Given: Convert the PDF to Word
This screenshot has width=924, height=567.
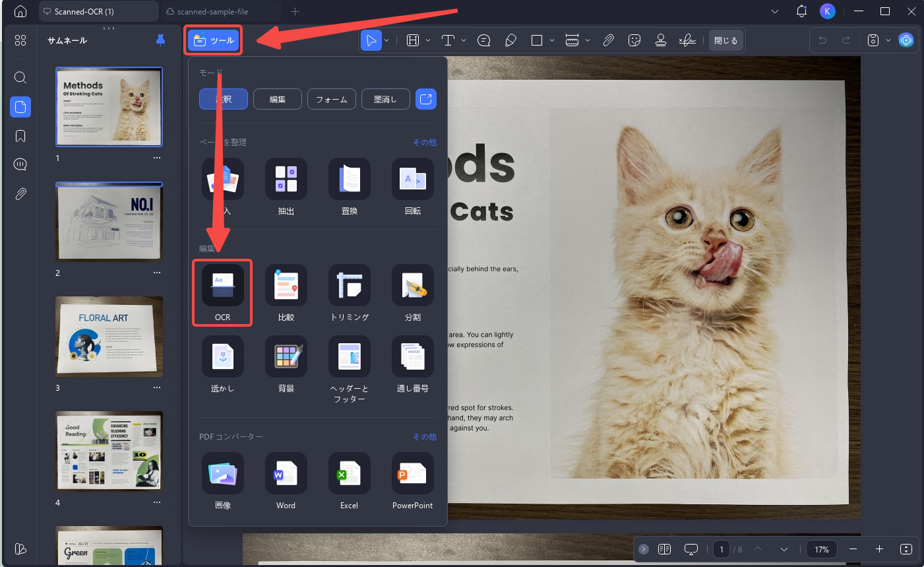Looking at the screenshot, I should point(286,481).
